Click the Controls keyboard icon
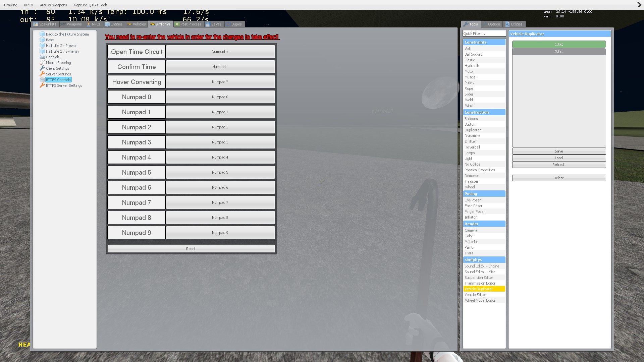Image resolution: width=644 pixels, height=362 pixels. tap(42, 57)
